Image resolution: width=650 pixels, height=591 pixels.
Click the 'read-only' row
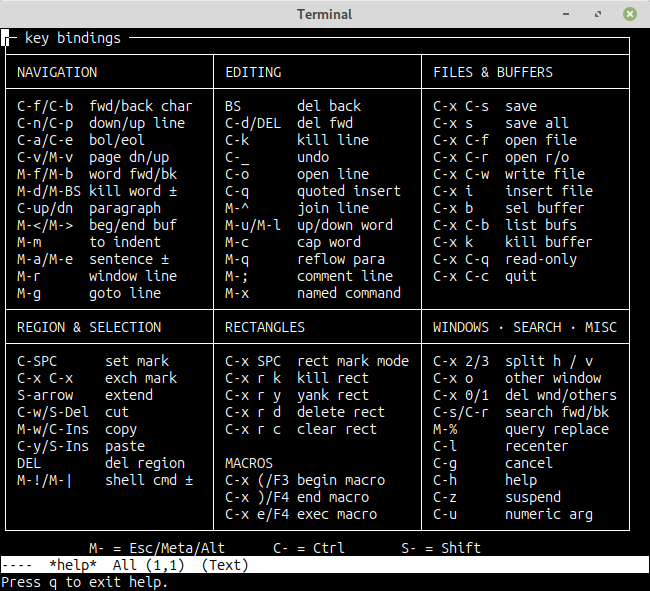point(505,259)
